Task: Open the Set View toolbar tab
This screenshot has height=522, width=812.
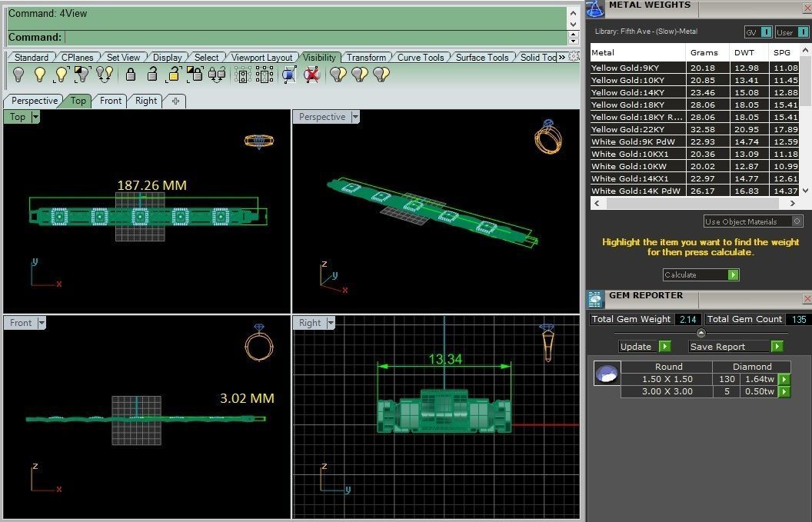Action: coord(123,58)
